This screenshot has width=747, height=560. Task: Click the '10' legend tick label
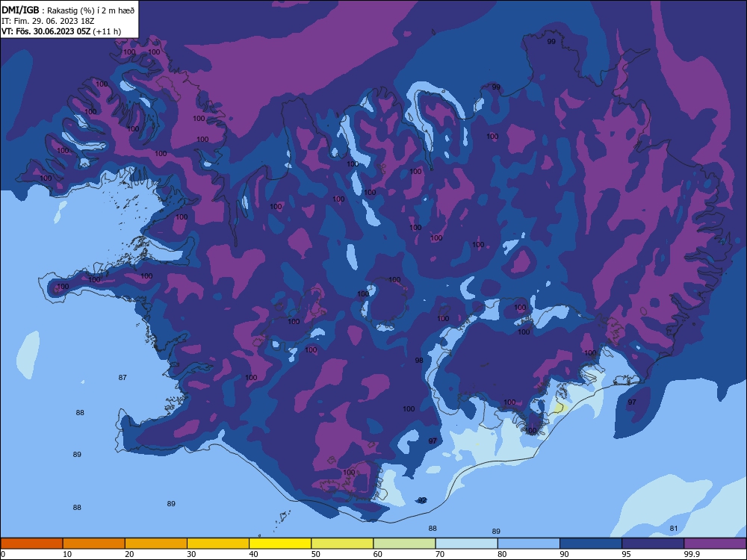pyautogui.click(x=68, y=554)
